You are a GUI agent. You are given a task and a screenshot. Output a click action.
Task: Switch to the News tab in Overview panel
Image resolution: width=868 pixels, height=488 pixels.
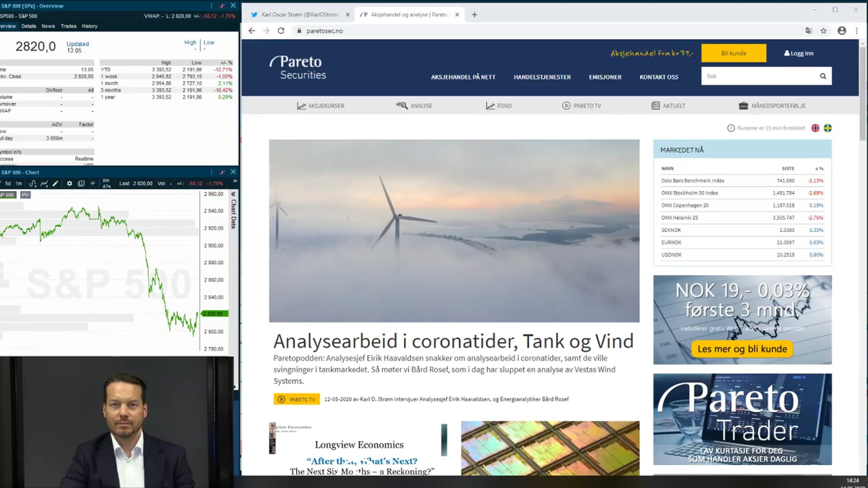[48, 26]
